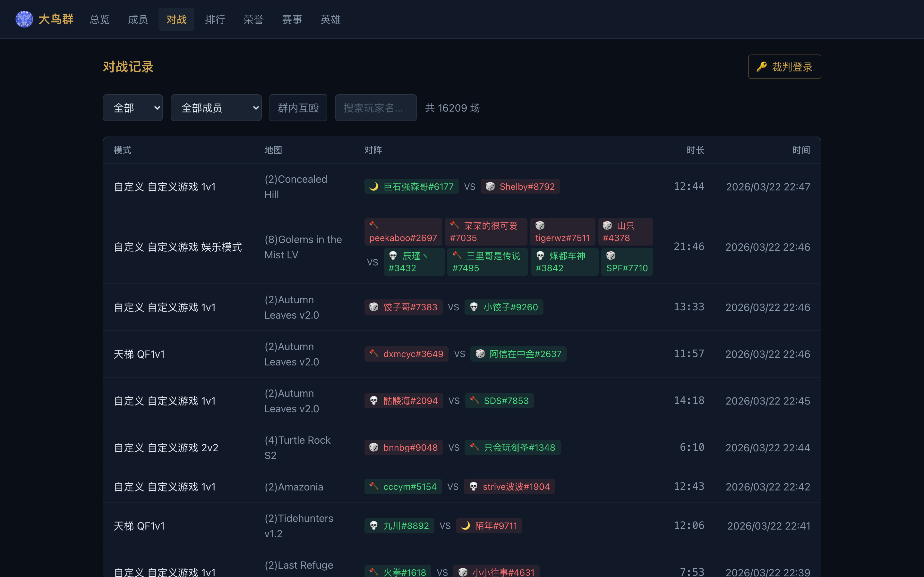This screenshot has width=924, height=577.
Task: Go to the 成员 tab
Action: (x=138, y=19)
